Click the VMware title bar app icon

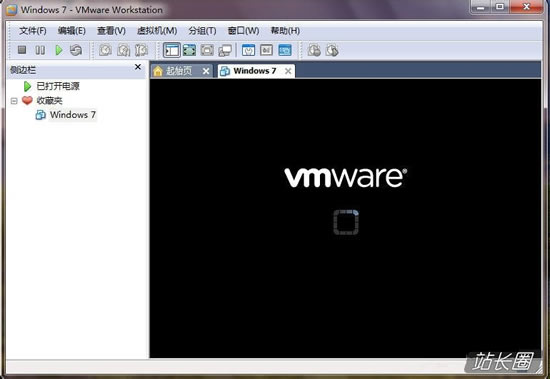click(11, 10)
